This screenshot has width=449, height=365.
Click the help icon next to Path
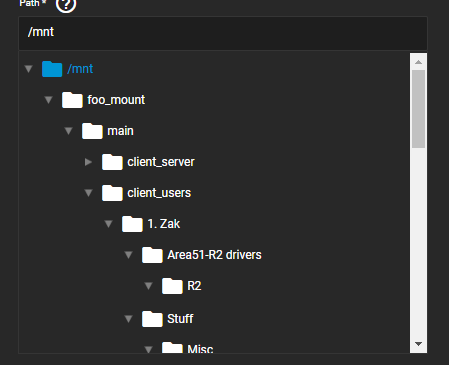coord(66,5)
